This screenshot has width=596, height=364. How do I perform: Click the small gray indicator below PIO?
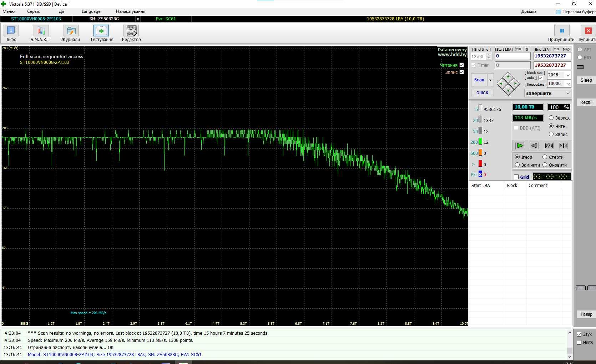[580, 67]
